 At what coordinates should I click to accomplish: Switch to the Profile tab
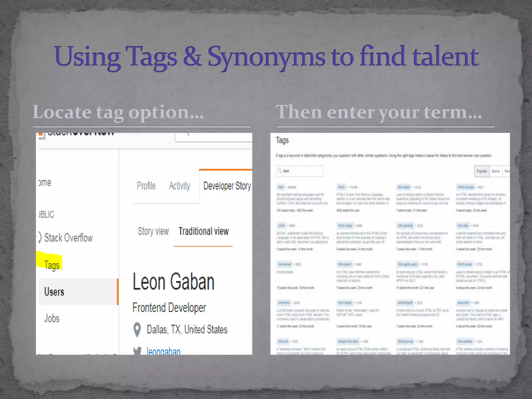(x=146, y=186)
